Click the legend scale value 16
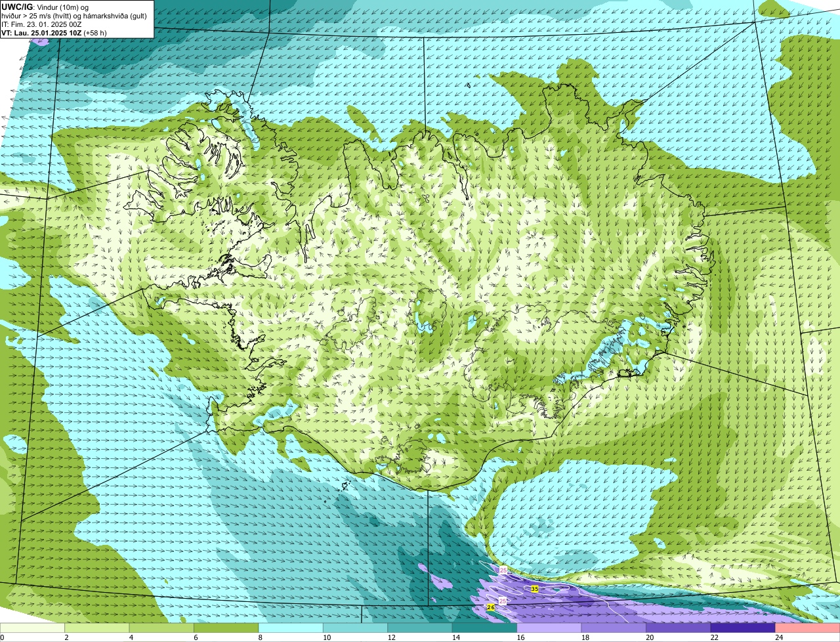This screenshot has width=840, height=642. 520,637
